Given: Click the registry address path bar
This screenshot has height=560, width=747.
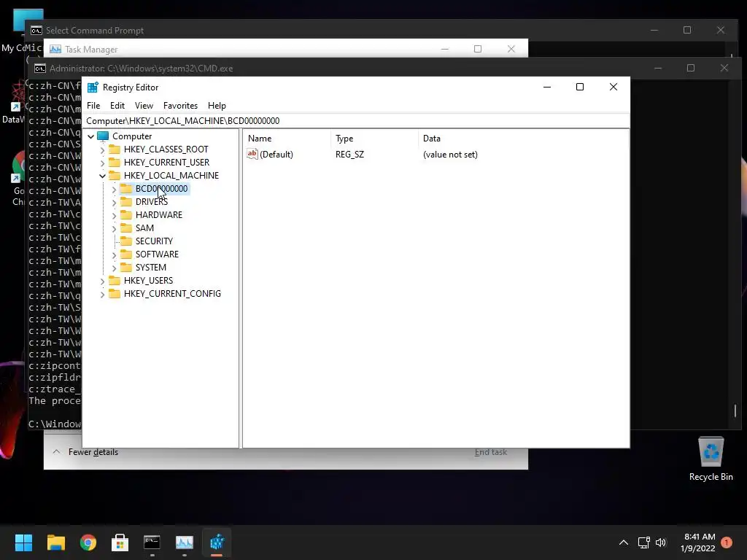Looking at the screenshot, I should coord(357,121).
